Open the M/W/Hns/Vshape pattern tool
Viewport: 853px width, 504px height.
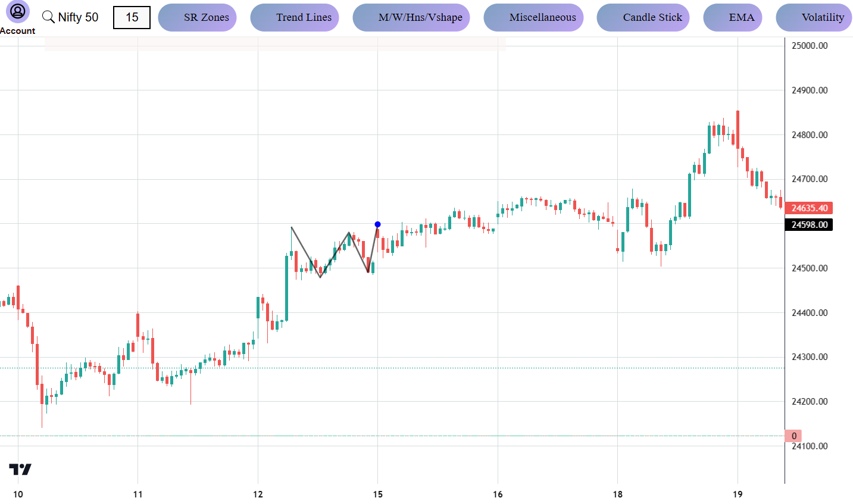(x=411, y=17)
